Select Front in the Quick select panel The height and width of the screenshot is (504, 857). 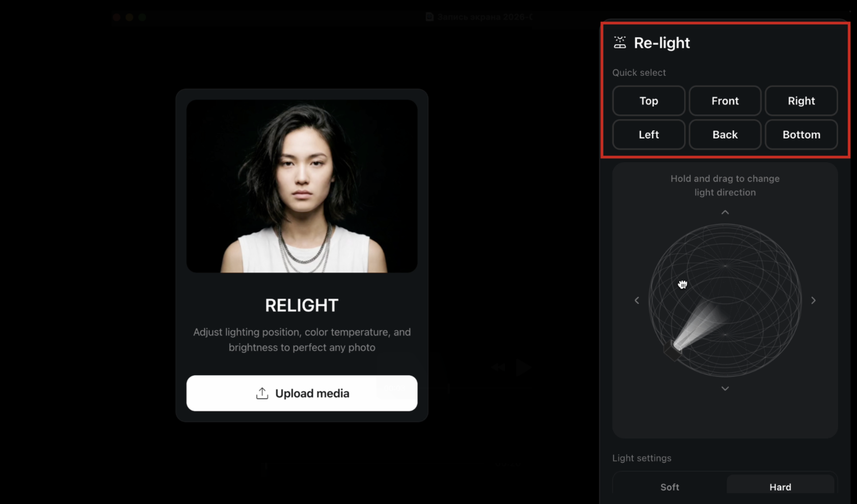click(x=725, y=101)
